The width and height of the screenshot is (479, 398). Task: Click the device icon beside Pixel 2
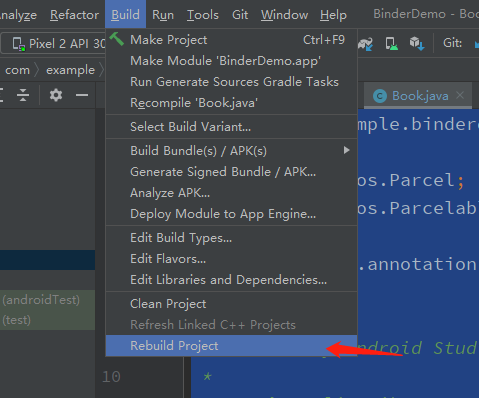19,44
